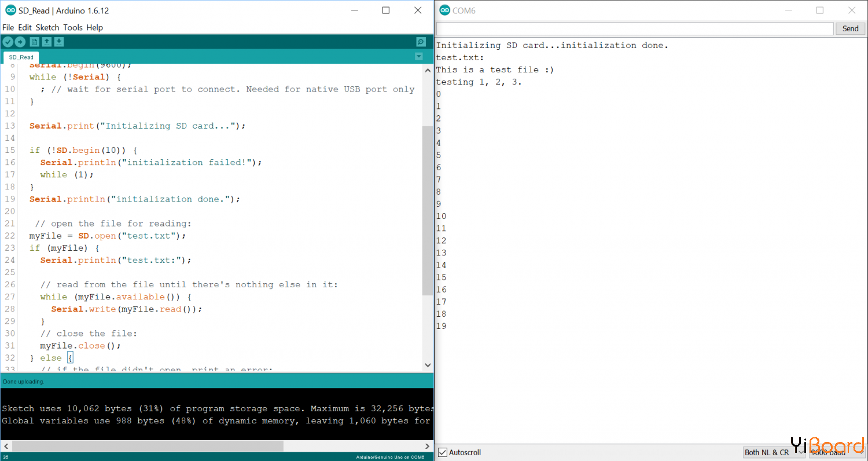
Task: Click 'Serial.println("initialization failed!");' line
Action: pyautogui.click(x=151, y=162)
